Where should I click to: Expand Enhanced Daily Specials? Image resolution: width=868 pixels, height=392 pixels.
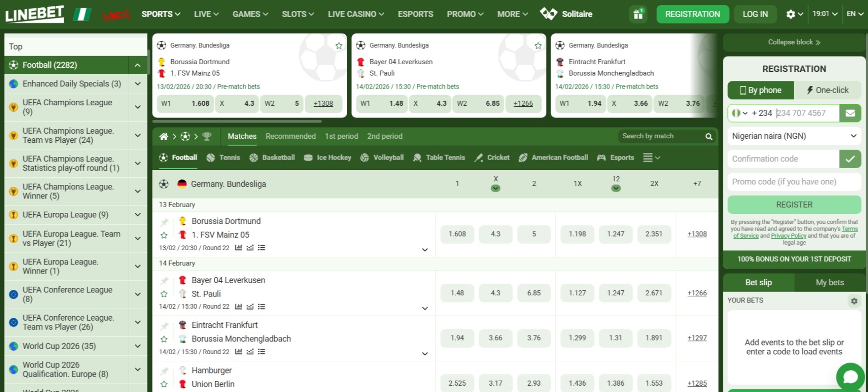137,84
